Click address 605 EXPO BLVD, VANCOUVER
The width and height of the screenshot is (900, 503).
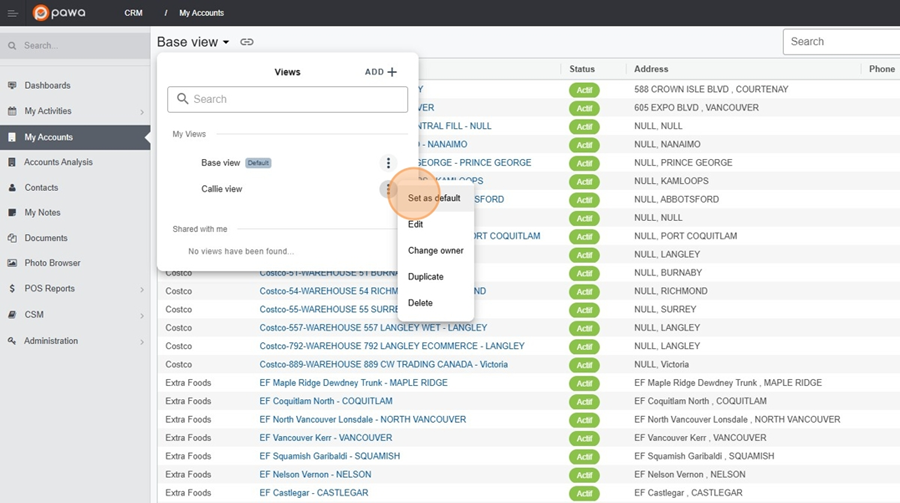696,108
